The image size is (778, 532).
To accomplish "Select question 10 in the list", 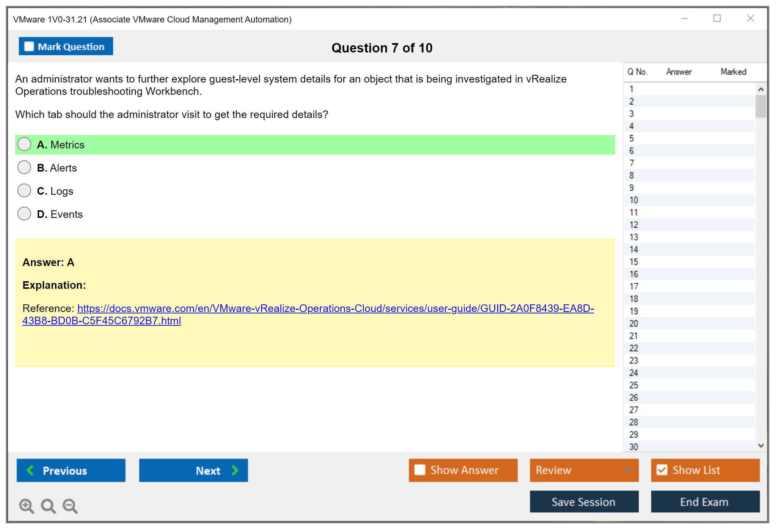I will tap(634, 200).
